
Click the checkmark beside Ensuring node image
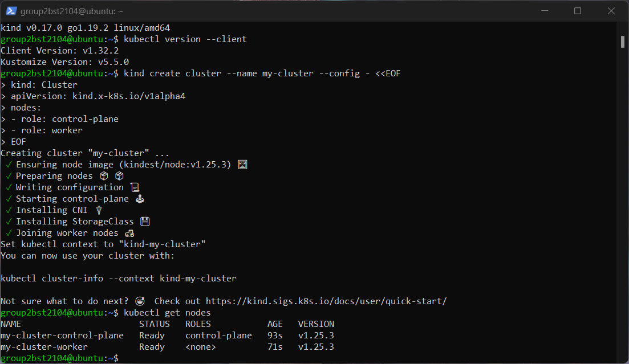[x=9, y=165]
